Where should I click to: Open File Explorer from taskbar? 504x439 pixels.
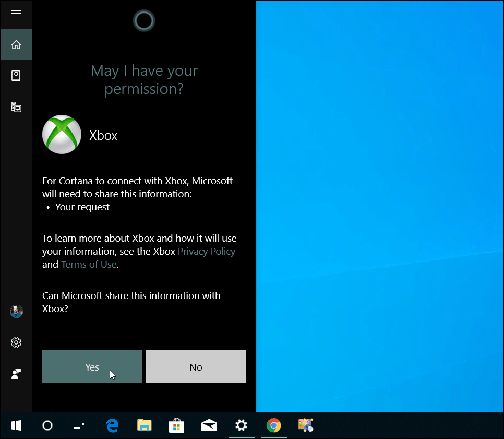145,425
